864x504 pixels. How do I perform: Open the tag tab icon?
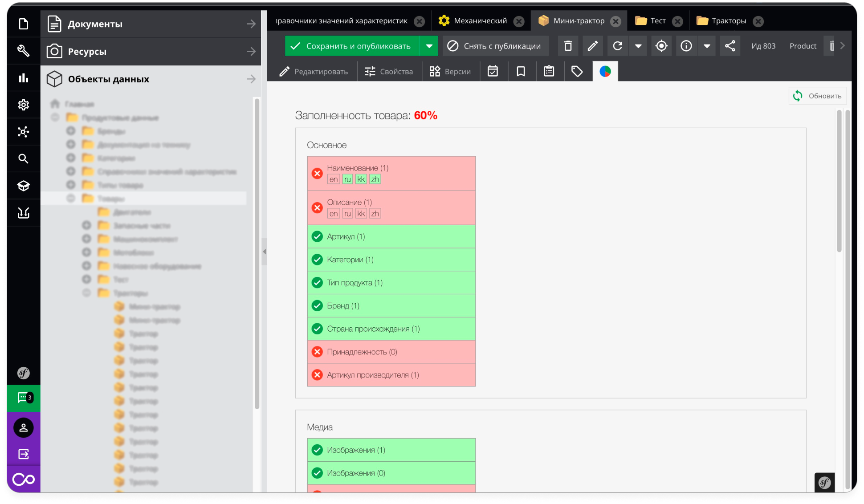click(x=577, y=71)
